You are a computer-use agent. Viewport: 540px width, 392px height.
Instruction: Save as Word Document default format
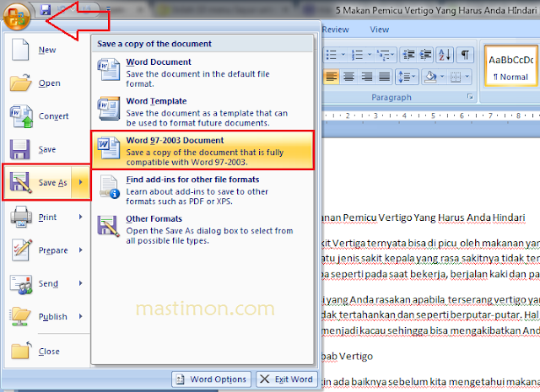(x=202, y=72)
